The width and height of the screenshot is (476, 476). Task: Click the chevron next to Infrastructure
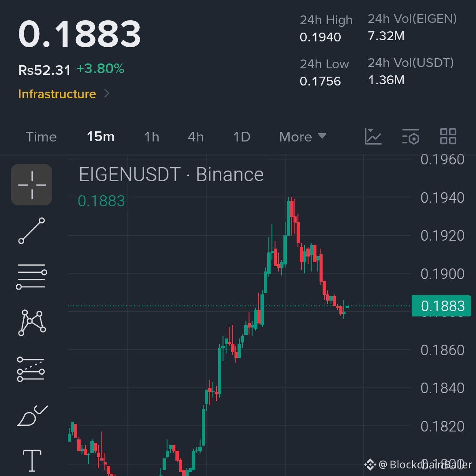pyautogui.click(x=107, y=93)
